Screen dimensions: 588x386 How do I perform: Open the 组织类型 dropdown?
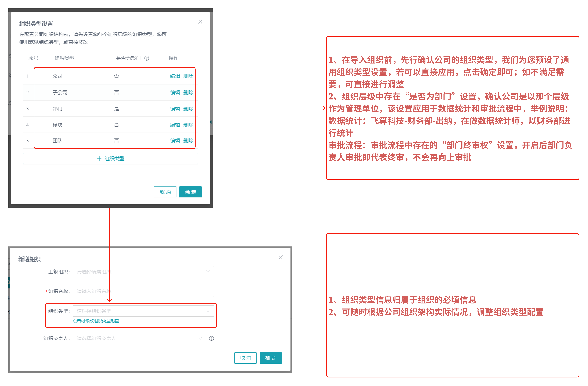143,311
